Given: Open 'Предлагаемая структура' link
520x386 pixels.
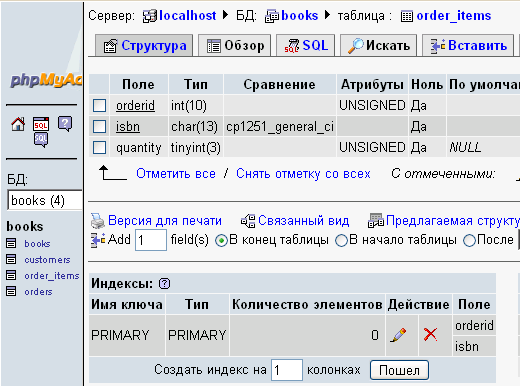Looking at the screenshot, I should 453,221.
